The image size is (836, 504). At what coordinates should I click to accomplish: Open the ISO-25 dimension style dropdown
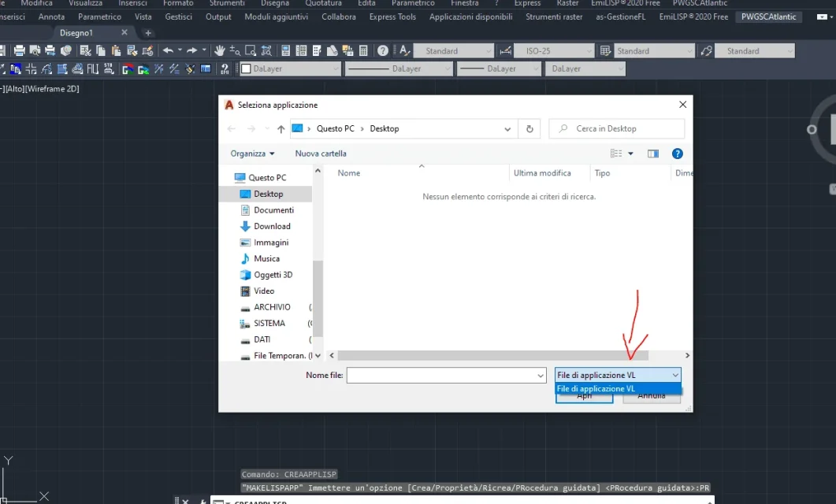[554, 51]
